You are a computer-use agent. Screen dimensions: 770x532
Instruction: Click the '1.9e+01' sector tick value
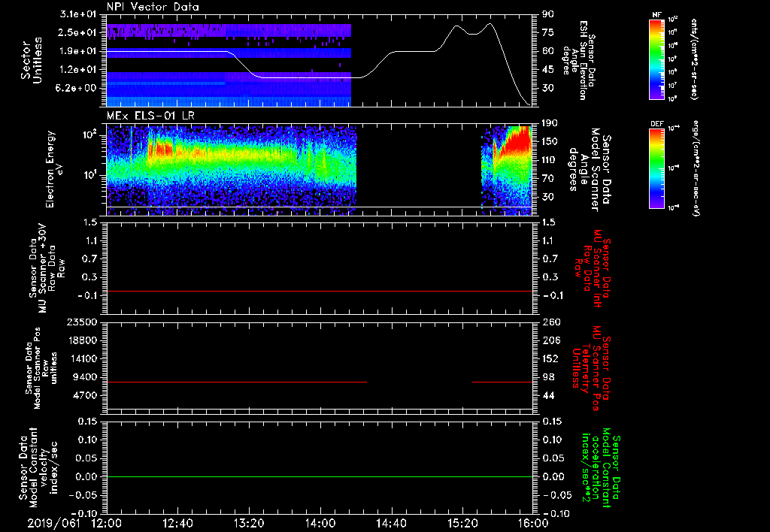coord(78,51)
